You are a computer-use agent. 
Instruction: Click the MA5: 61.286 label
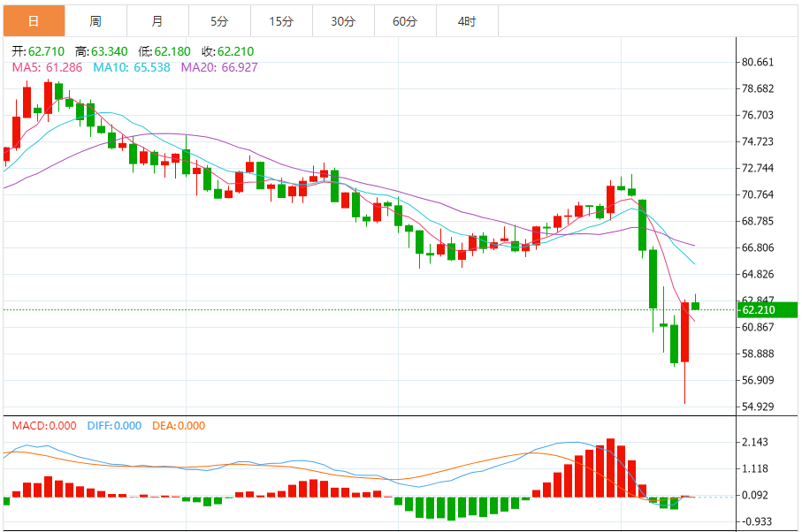47,67
